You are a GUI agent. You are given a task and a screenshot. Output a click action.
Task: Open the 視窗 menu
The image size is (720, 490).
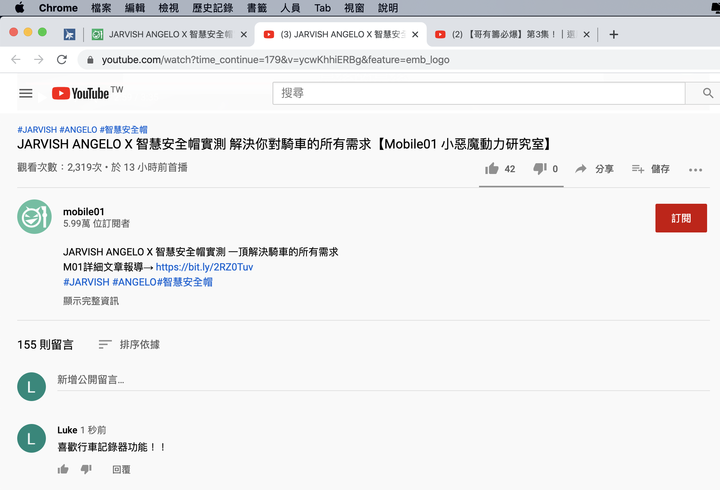tap(354, 8)
